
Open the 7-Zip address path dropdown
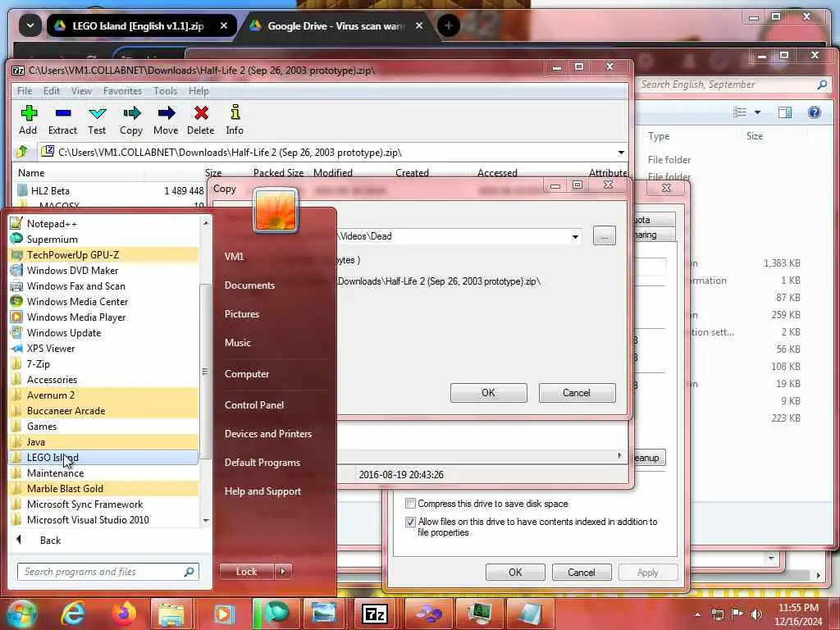coord(621,153)
